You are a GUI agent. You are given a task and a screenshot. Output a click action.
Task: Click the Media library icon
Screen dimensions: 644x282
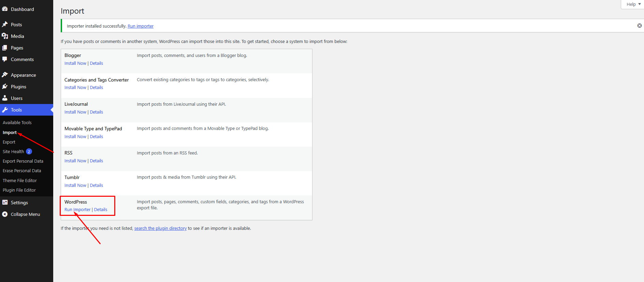point(5,36)
